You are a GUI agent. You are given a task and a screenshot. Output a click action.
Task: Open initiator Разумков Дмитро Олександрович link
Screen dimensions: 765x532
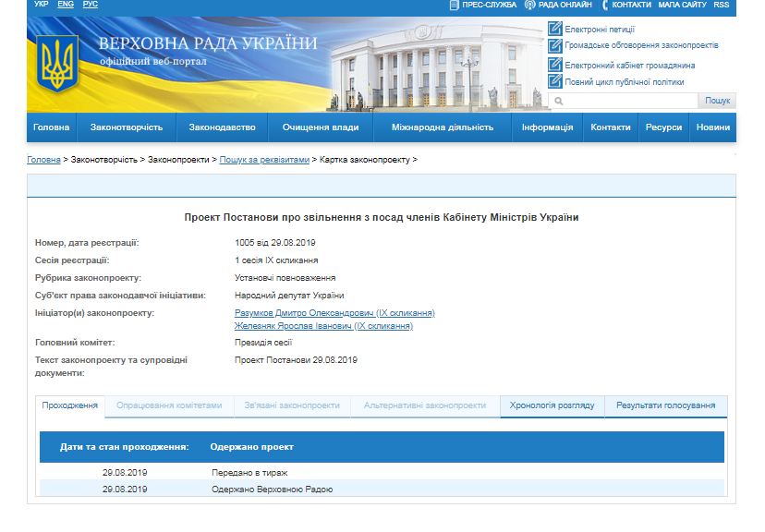[x=334, y=313]
